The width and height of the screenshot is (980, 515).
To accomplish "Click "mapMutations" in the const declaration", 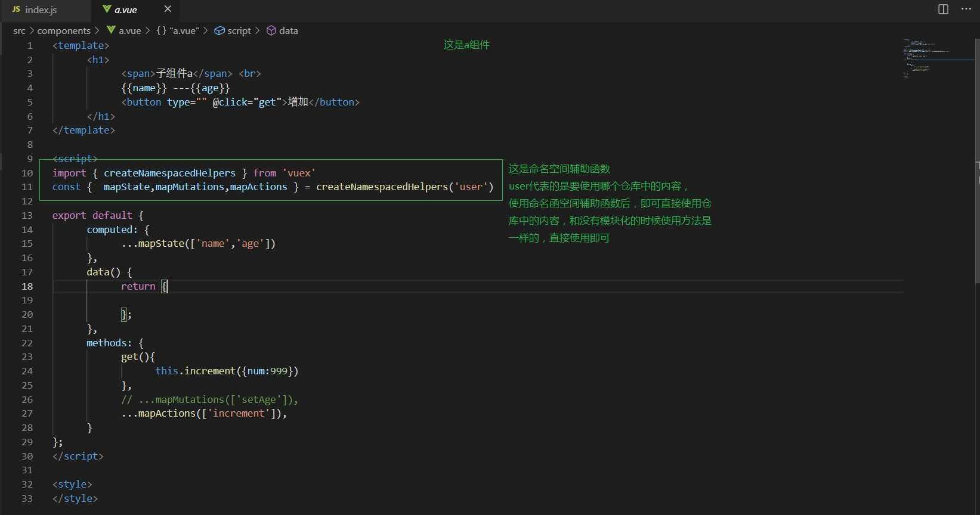I will tap(190, 187).
